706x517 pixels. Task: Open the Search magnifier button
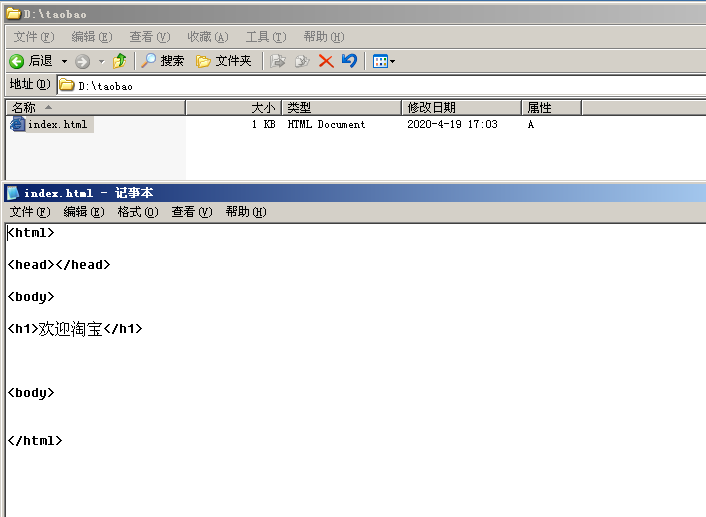162,61
